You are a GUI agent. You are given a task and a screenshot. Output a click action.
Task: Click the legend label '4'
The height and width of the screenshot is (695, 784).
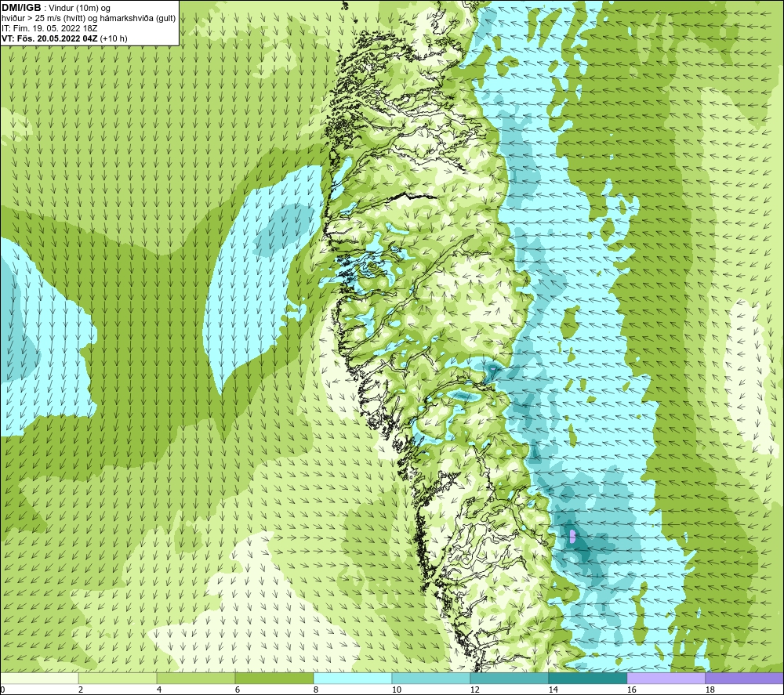tap(159, 690)
